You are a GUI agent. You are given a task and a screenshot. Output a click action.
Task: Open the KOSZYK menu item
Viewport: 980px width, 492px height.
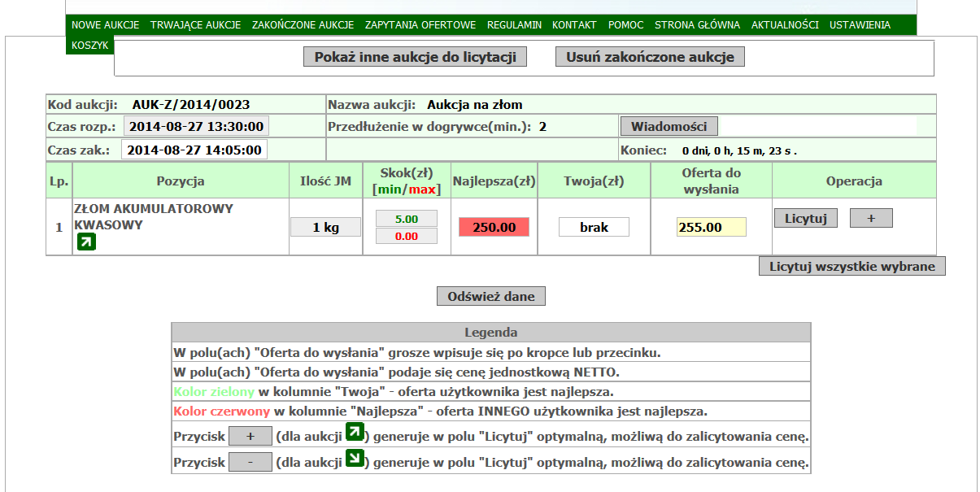coord(89,46)
